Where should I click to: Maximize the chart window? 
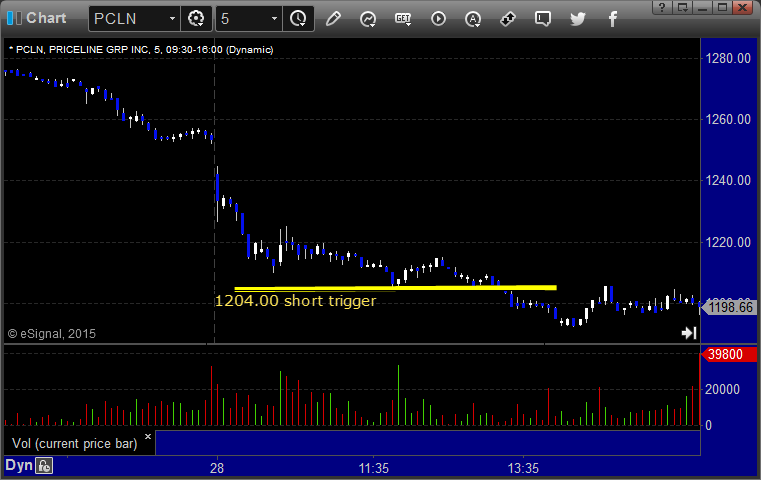(722, 7)
